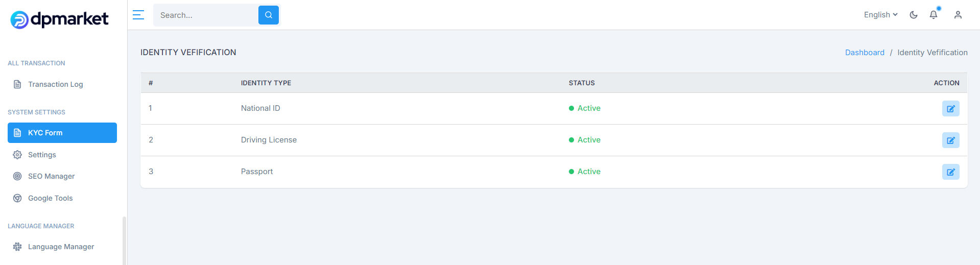Screen dimensions: 980x265
Task: Toggle dark mode with the moon icon
Action: pos(914,15)
